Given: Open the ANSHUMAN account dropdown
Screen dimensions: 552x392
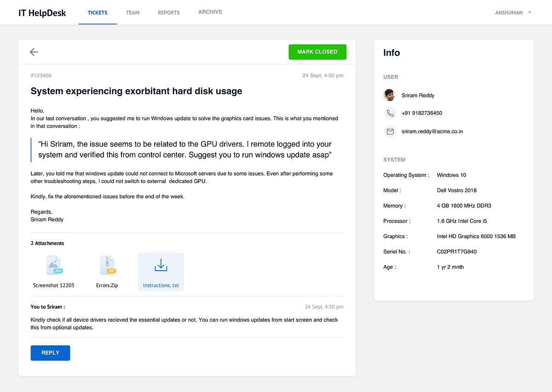Looking at the screenshot, I should 512,12.
